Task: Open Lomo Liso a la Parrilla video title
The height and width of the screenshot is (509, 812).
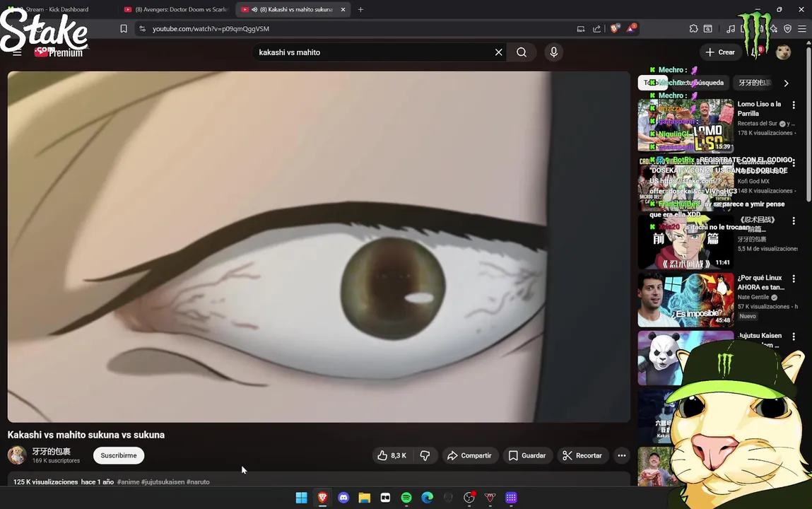Action: tap(759, 109)
